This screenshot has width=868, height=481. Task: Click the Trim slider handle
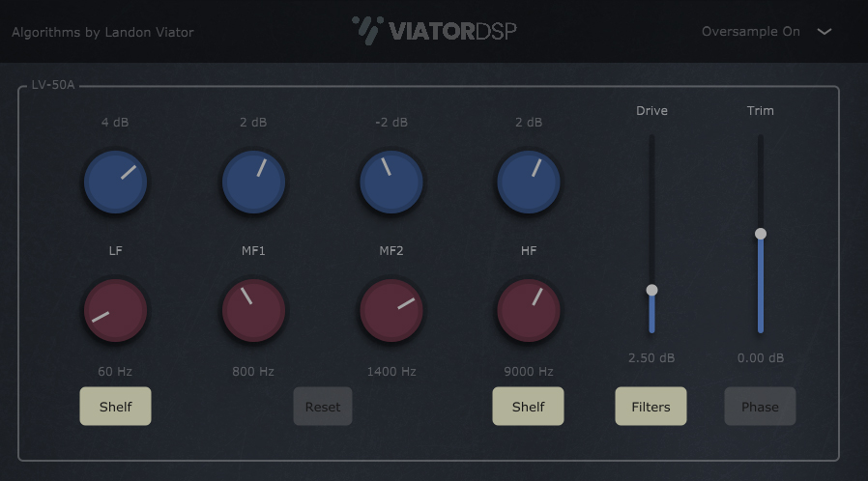click(761, 234)
